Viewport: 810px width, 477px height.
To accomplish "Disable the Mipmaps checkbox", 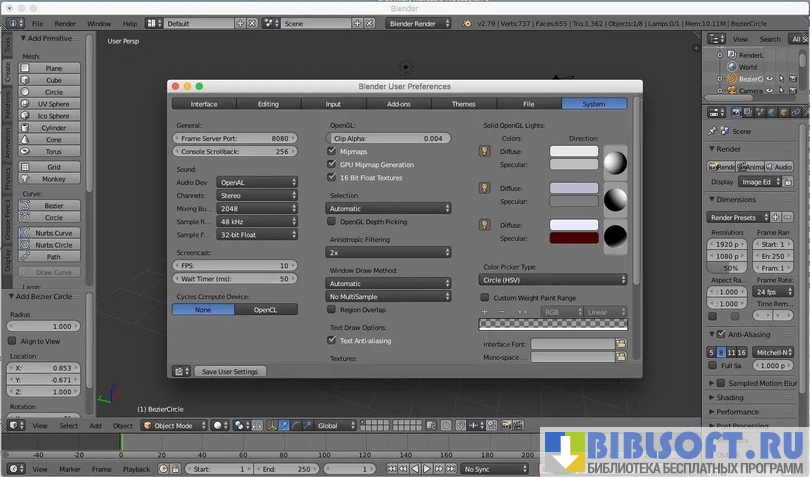I will point(332,151).
